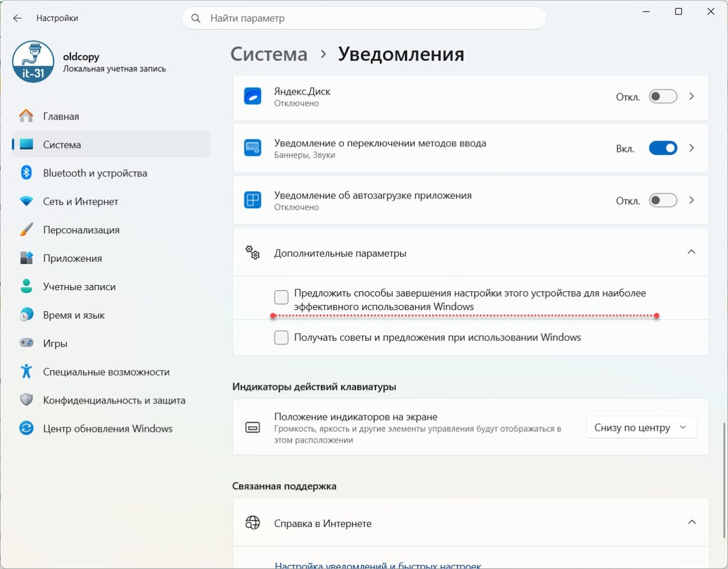Open Время и язык settings
Image resolution: width=728 pixels, height=569 pixels.
[111, 315]
